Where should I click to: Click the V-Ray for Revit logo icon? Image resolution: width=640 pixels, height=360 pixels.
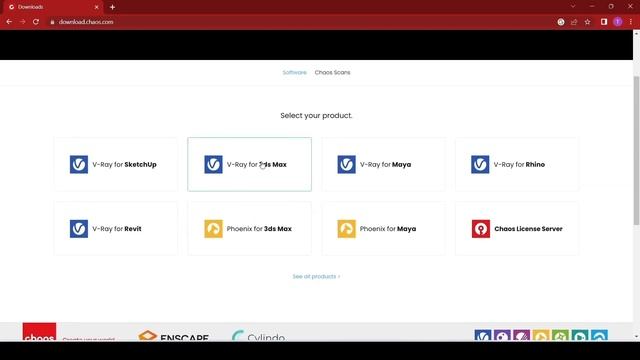click(x=79, y=229)
